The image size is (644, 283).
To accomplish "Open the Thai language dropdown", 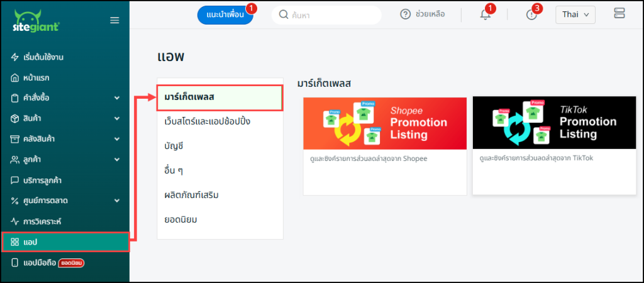I will 575,14.
